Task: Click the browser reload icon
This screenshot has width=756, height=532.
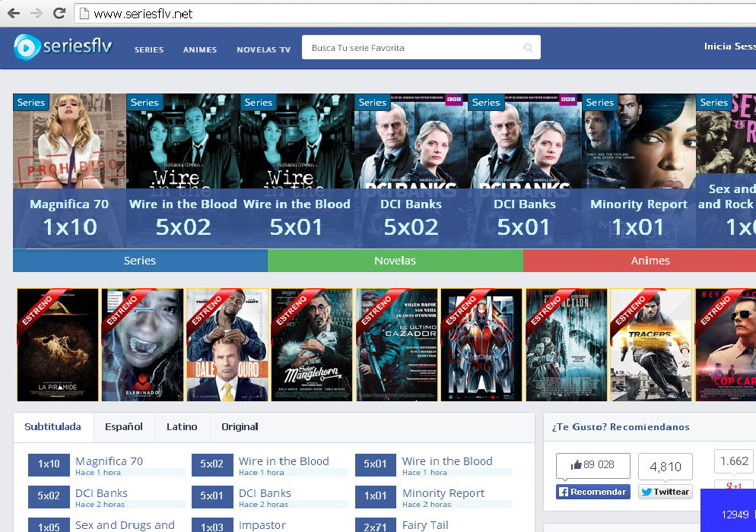Action: tap(59, 13)
